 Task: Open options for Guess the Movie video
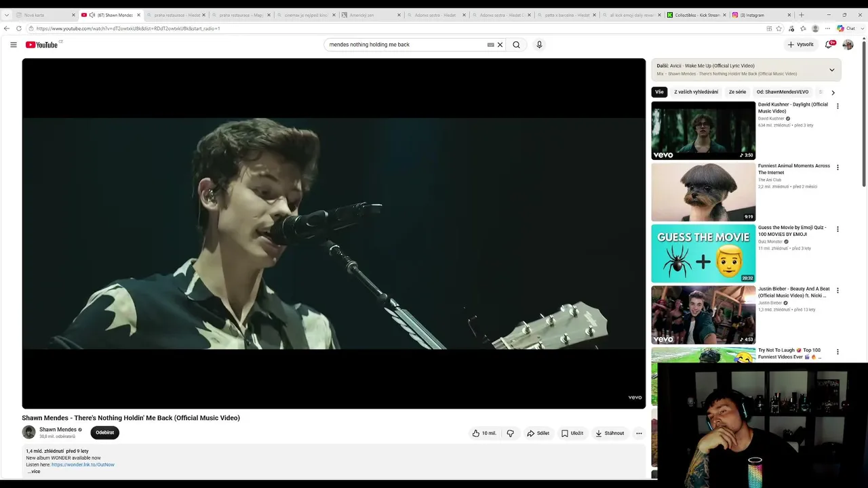tap(837, 229)
